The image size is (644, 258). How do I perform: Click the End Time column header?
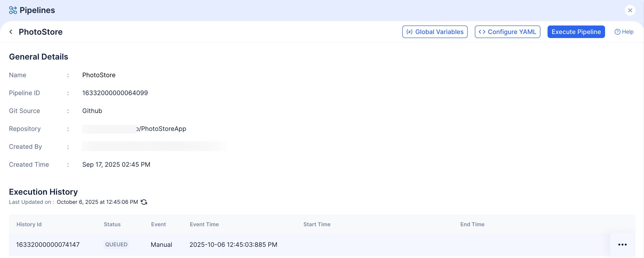(472, 224)
